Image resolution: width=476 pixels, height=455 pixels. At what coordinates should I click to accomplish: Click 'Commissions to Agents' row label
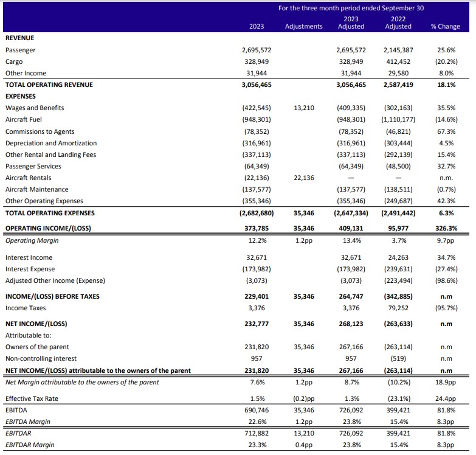click(40, 131)
